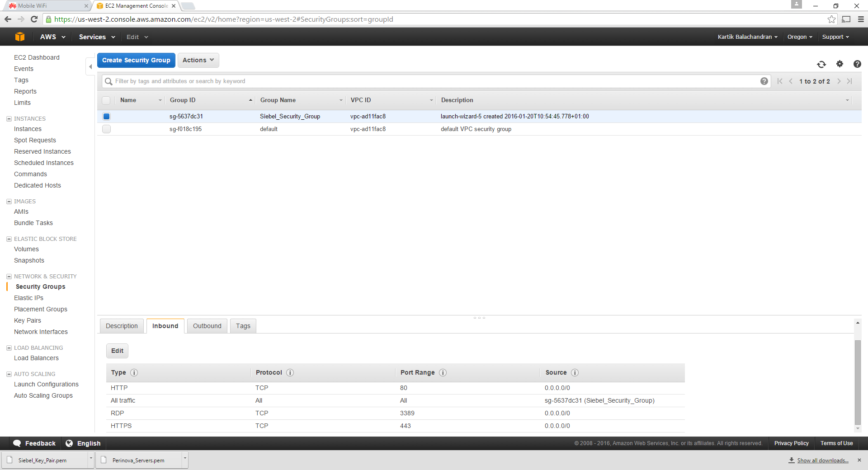
Task: Open the AWS menu dropdown
Action: coord(52,37)
